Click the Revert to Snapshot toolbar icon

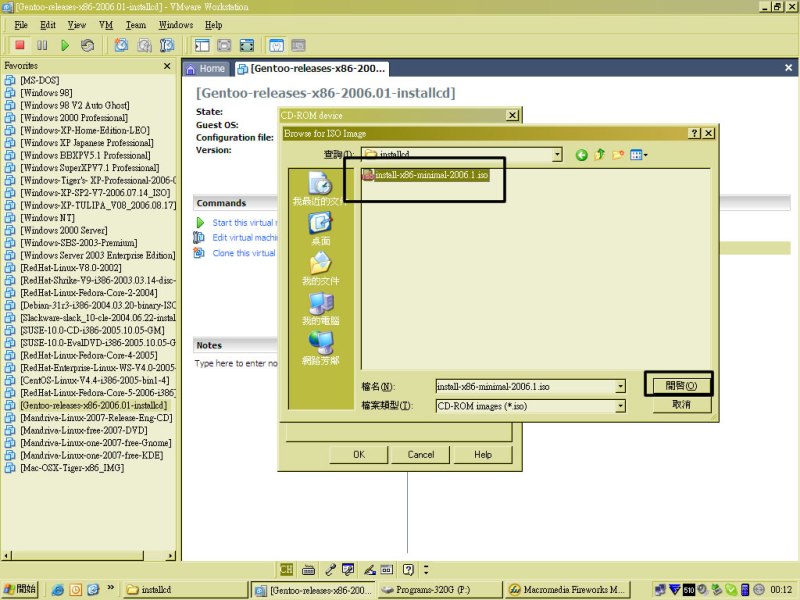pos(144,45)
